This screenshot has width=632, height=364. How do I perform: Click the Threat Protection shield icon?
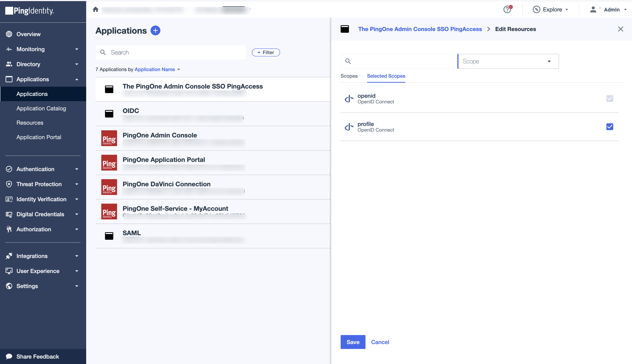pos(9,184)
